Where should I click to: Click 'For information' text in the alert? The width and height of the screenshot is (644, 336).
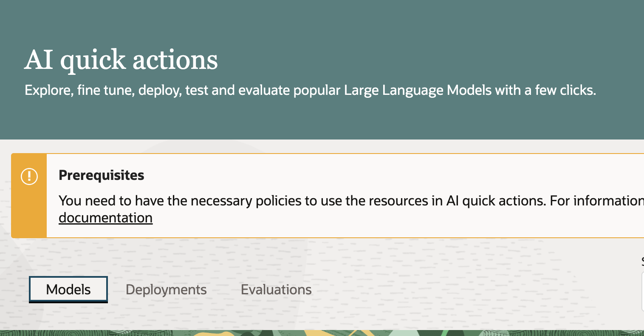[595, 201]
